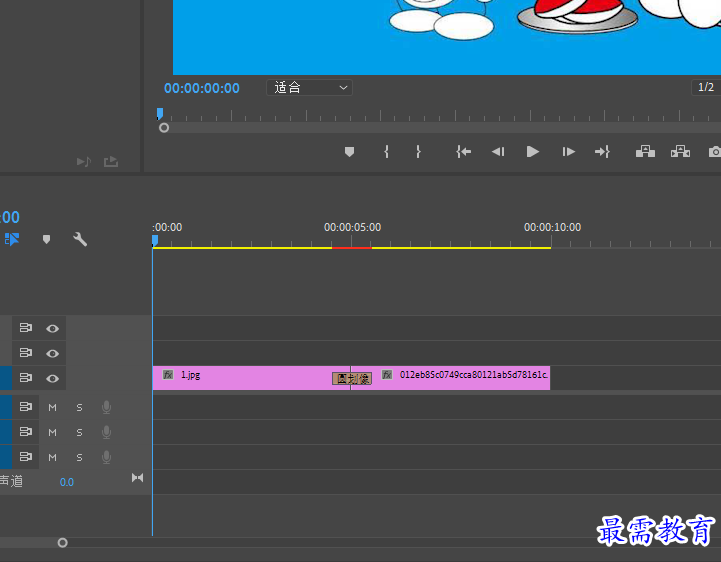Toggle sync lock on the middle video track
Image resolution: width=721 pixels, height=562 pixels.
26,353
